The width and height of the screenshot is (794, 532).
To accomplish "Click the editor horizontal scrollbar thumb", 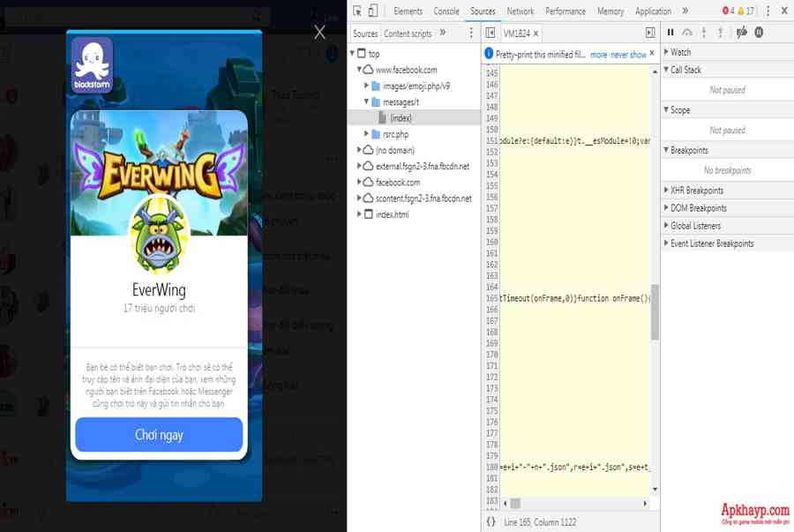I will tap(515, 503).
